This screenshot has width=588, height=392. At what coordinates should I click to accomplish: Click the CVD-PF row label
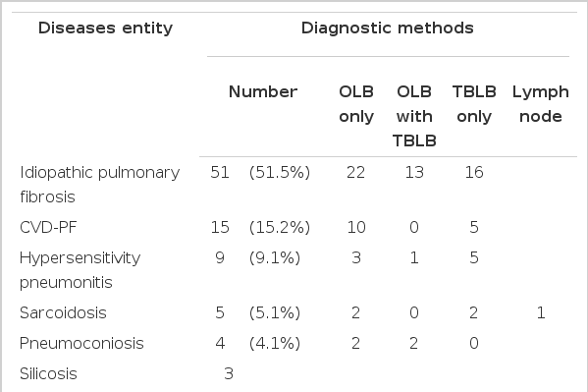(x=48, y=227)
